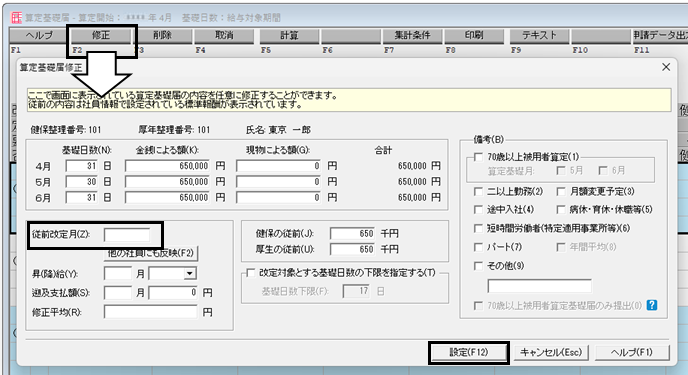
Task: Click the 厚生の従前(U) field
Action: click(352, 250)
